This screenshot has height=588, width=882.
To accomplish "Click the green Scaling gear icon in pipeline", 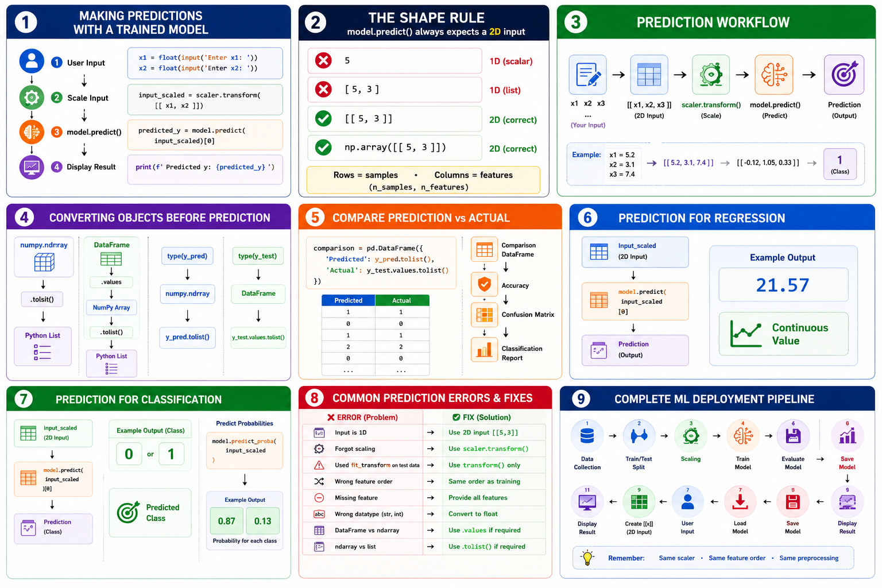I will click(691, 436).
